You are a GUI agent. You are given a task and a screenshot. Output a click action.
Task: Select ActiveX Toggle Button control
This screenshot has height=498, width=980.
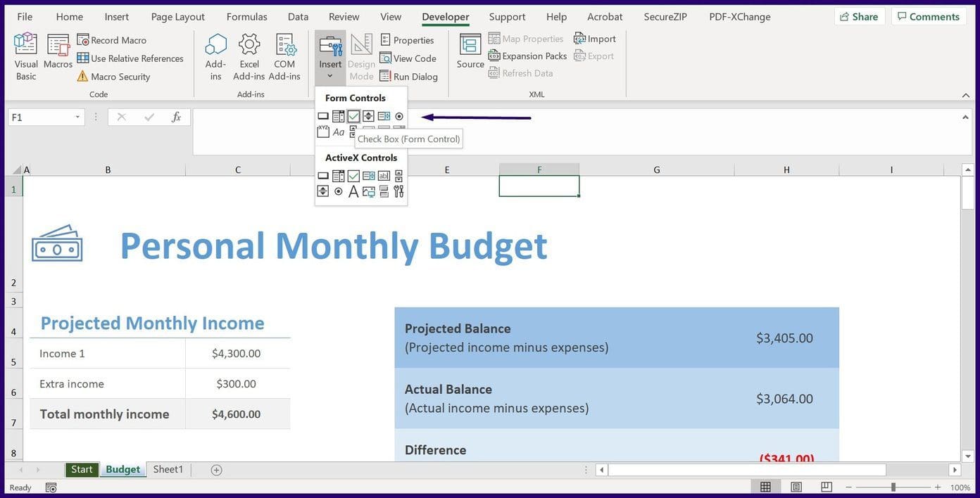pyautogui.click(x=384, y=191)
